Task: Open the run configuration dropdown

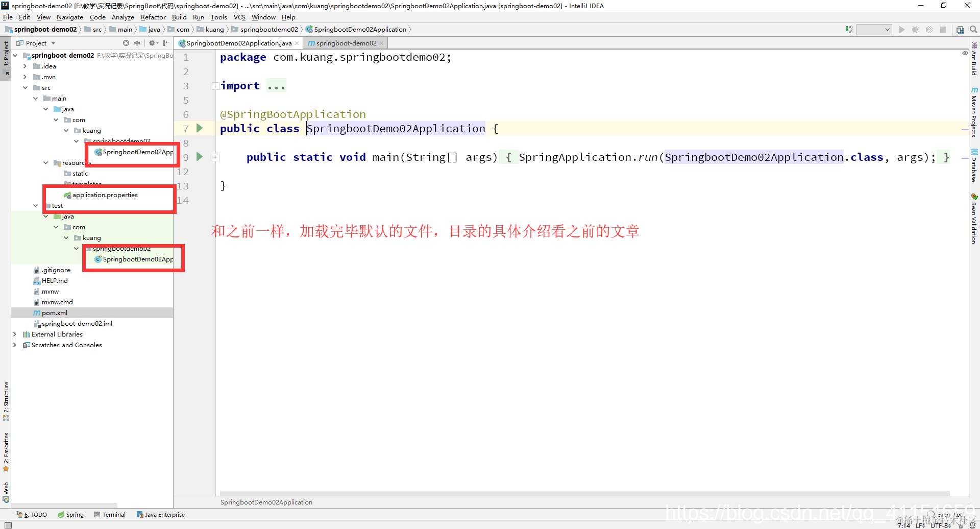Action: pyautogui.click(x=874, y=30)
